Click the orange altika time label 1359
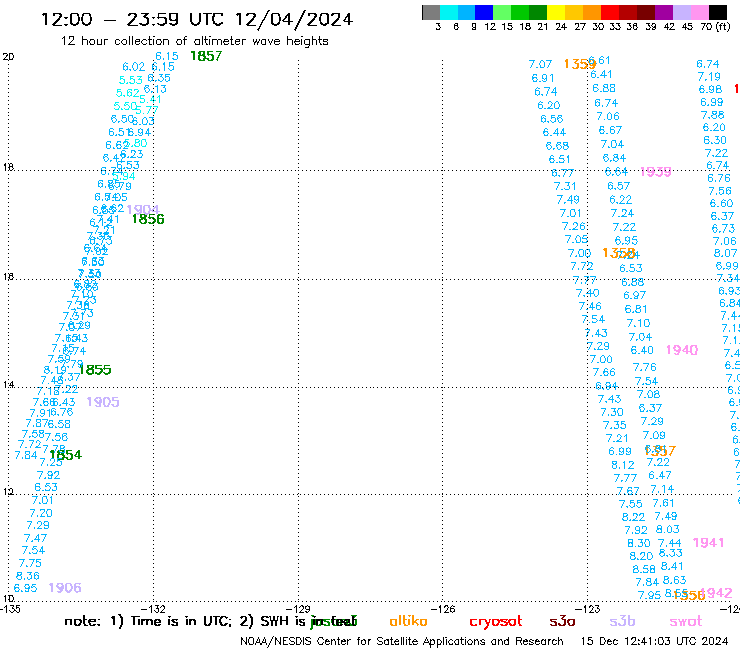Screen dimensions: 740x650 click(580, 64)
